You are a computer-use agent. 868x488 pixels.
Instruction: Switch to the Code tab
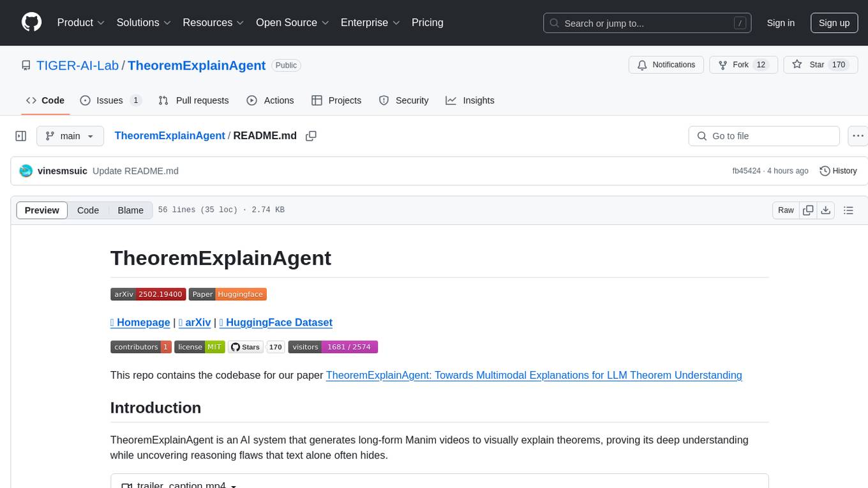tap(45, 100)
